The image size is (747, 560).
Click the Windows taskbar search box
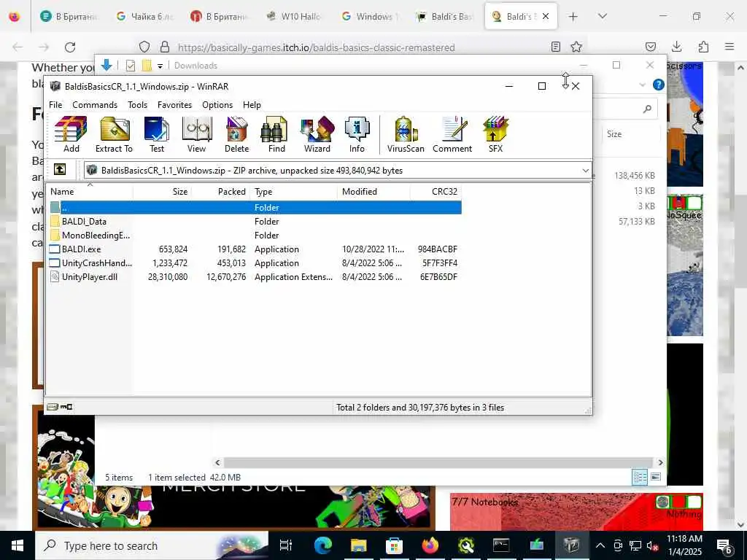pos(152,545)
